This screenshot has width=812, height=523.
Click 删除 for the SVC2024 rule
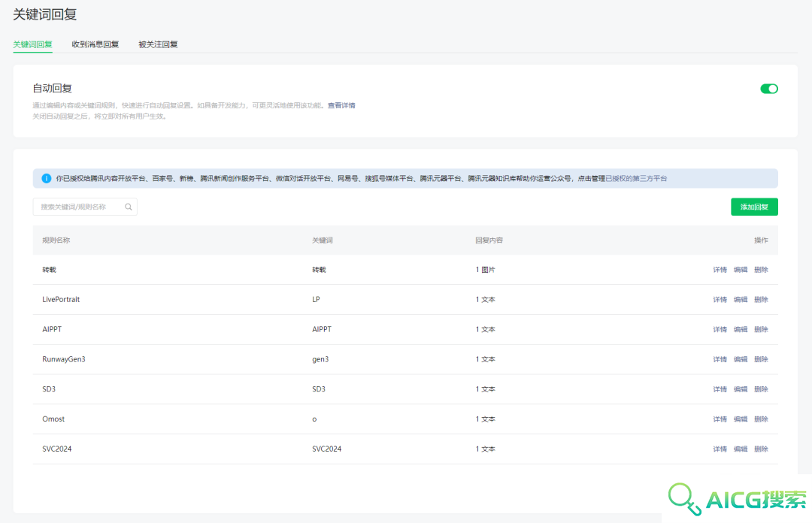(761, 449)
